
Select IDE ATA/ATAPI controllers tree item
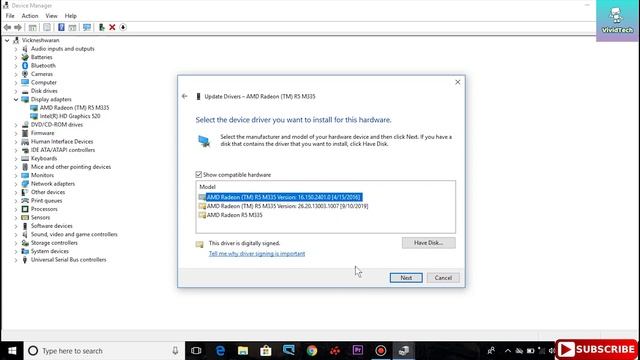point(63,150)
